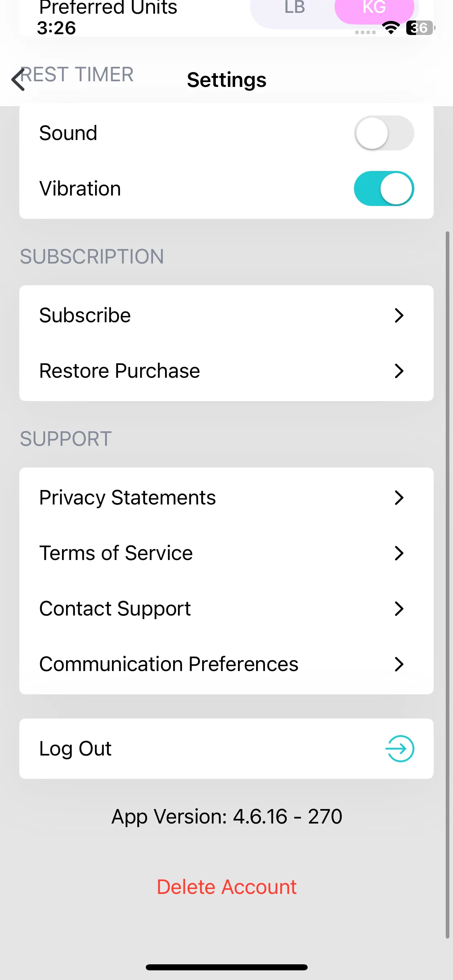Open chevron next to Subscribe
This screenshot has width=453, height=980.
(399, 315)
